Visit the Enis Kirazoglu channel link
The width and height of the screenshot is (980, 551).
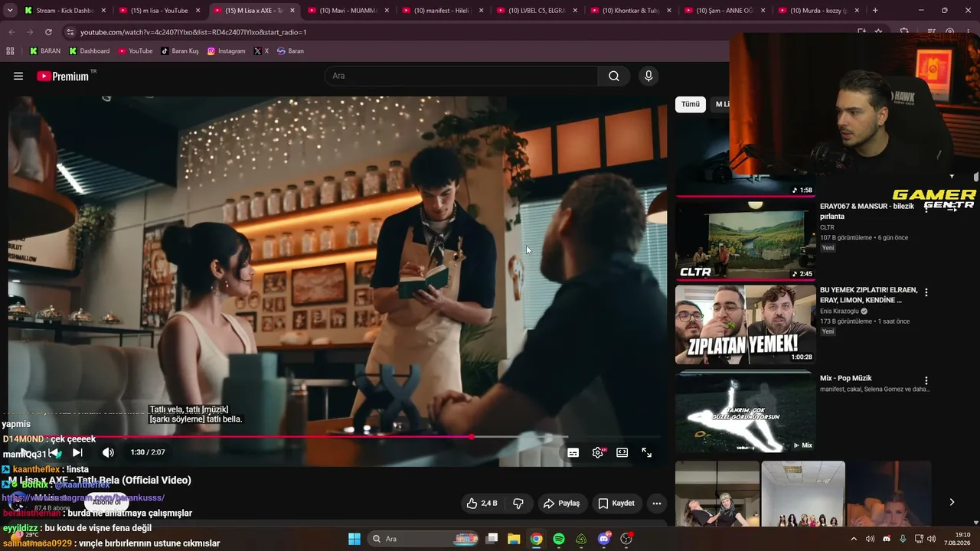[x=840, y=311]
